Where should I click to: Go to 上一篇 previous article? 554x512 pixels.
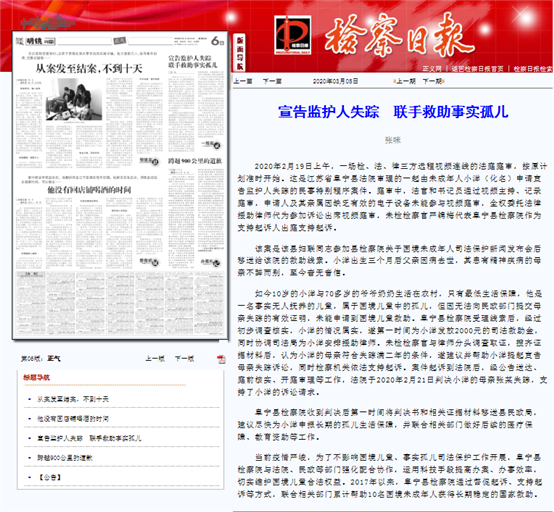242,81
